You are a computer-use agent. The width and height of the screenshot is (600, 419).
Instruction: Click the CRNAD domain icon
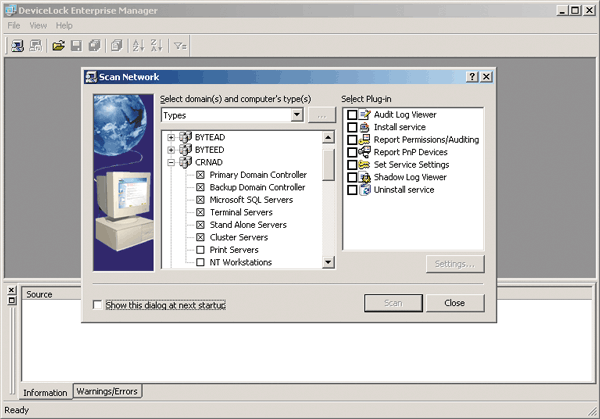185,162
